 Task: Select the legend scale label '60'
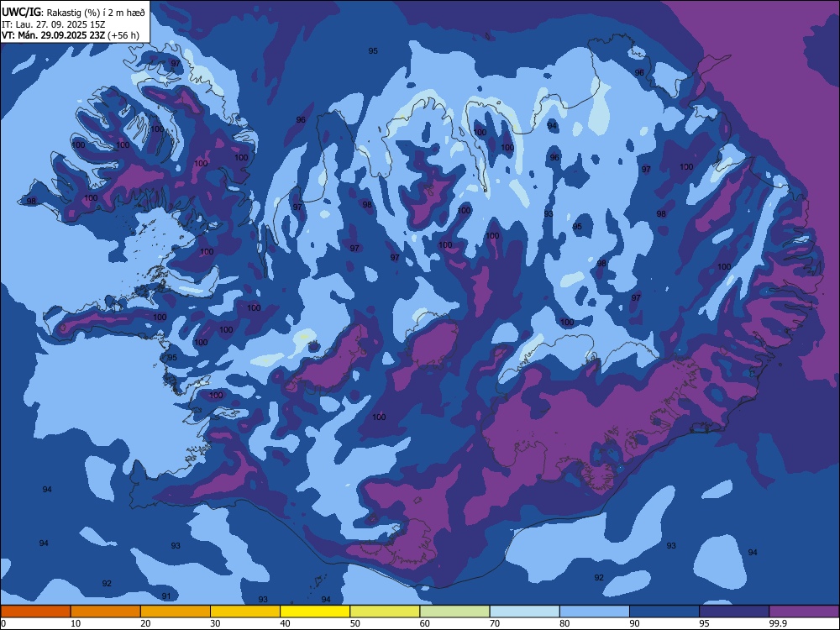(x=425, y=623)
